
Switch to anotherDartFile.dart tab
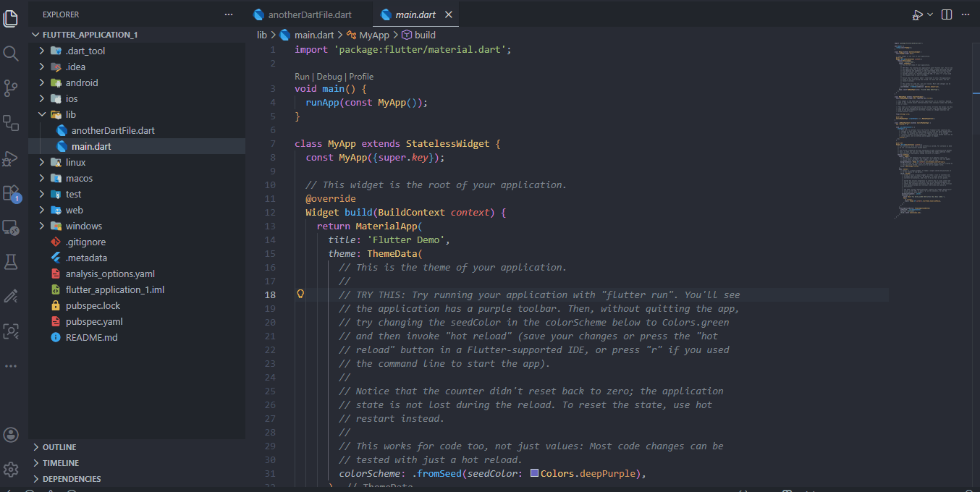309,14
